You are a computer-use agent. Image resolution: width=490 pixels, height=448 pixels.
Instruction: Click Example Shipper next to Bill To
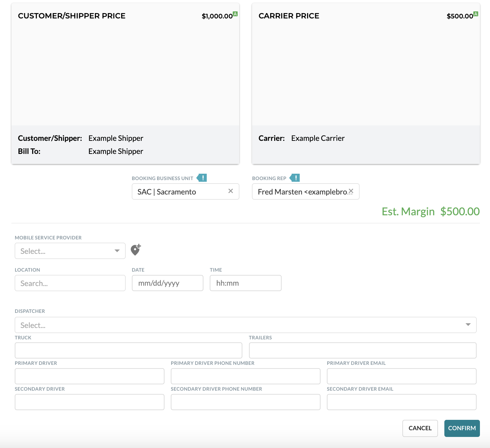pos(116,151)
